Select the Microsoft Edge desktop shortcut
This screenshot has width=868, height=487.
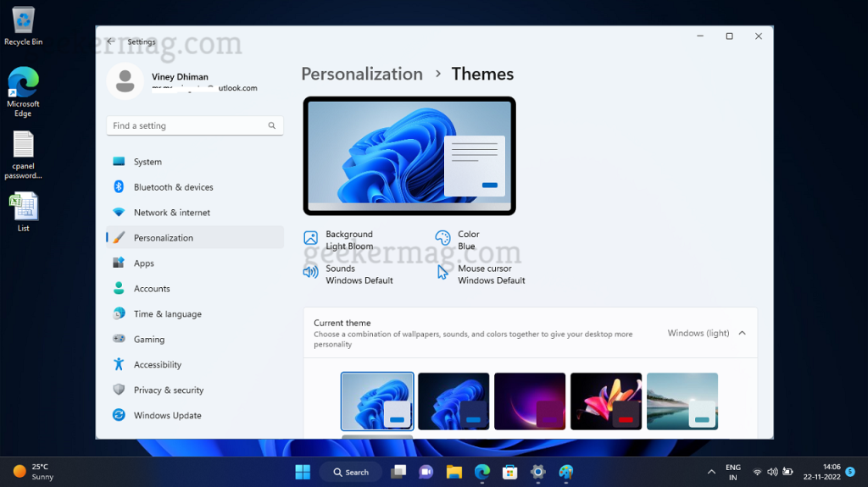(23, 91)
